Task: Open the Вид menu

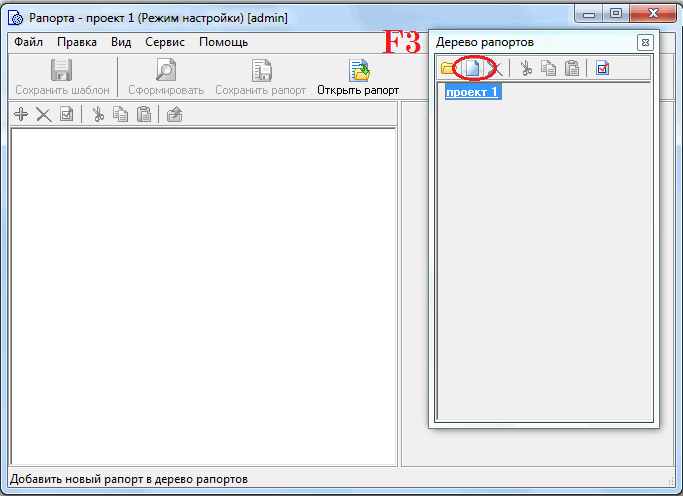Action: (121, 42)
